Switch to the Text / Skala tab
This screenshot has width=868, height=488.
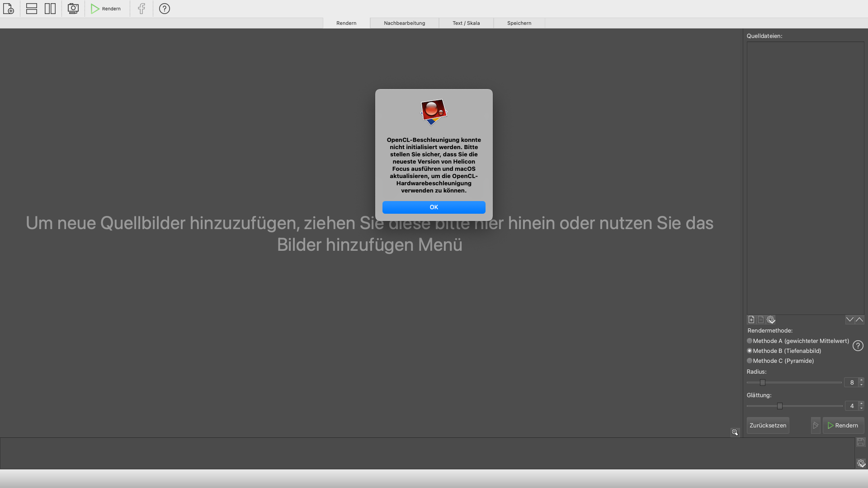(x=466, y=23)
